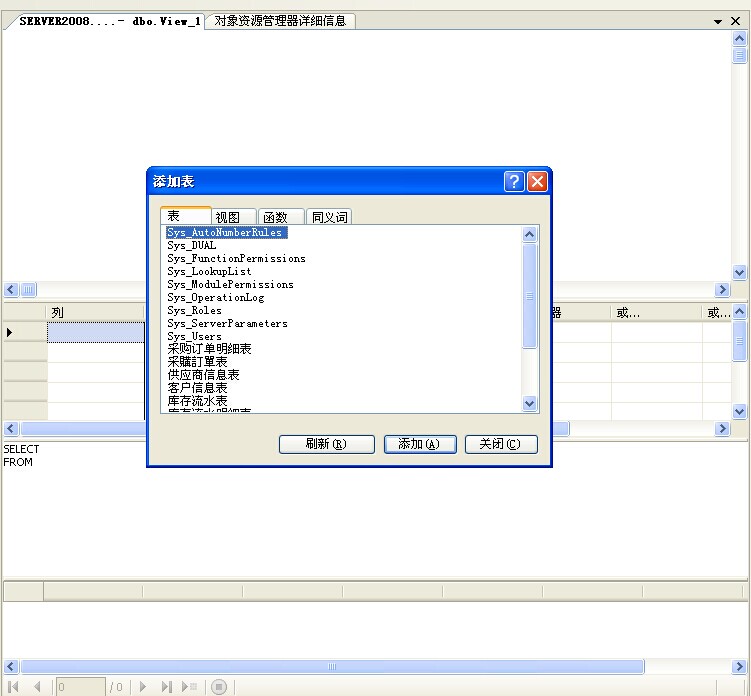This screenshot has height=696, width=751.
Task: Click the 刷新(R) button
Action: 327,444
